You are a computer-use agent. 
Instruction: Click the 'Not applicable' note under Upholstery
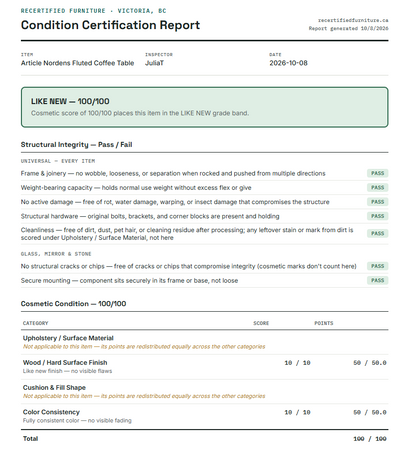point(144,347)
